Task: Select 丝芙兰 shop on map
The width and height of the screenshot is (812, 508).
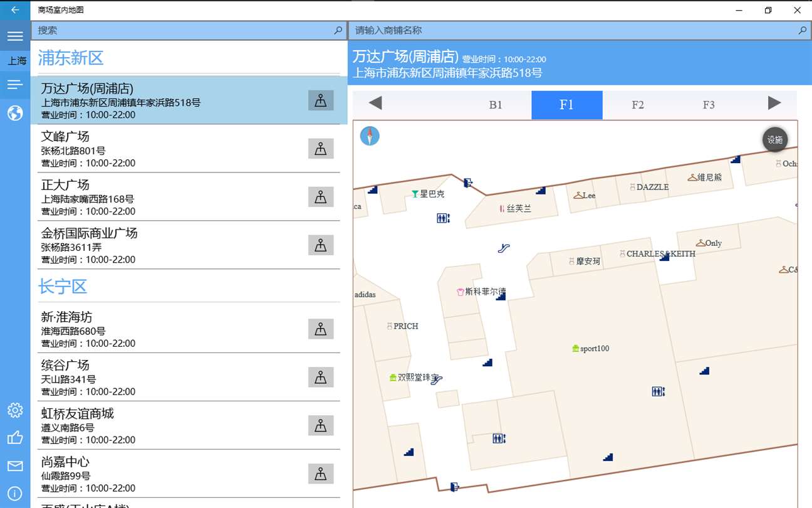Action: (x=514, y=208)
